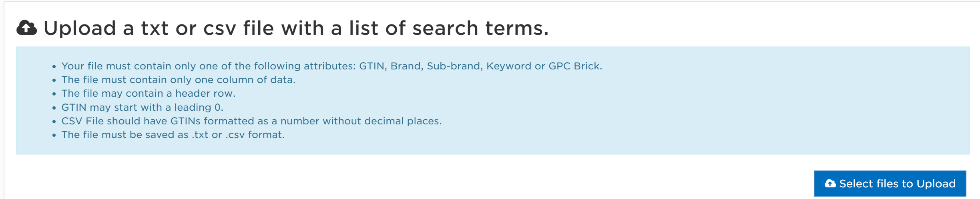Click the 'Upload a txt or csv file' heading

[296, 28]
